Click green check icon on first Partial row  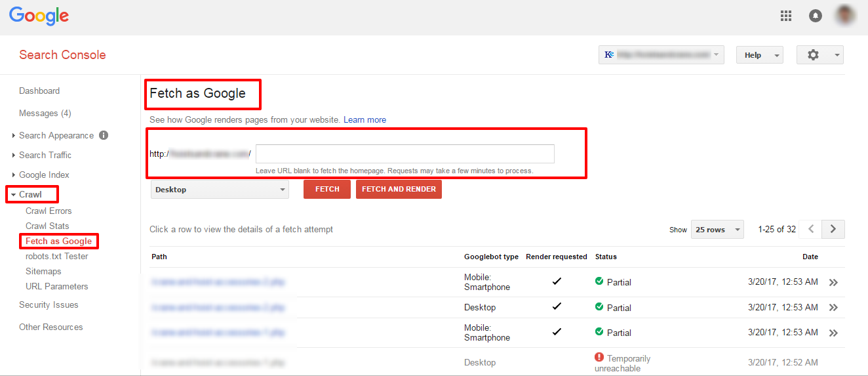pos(599,282)
